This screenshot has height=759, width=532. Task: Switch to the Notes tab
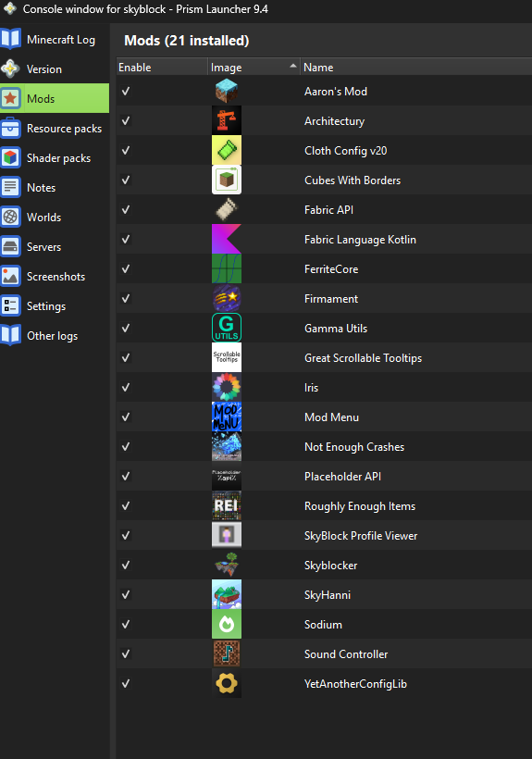pyautogui.click(x=55, y=188)
